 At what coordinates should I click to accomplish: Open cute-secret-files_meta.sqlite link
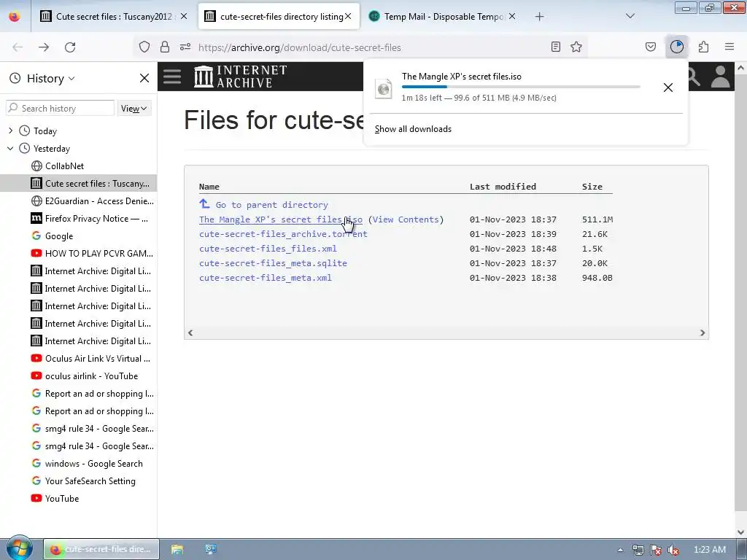[x=273, y=263]
